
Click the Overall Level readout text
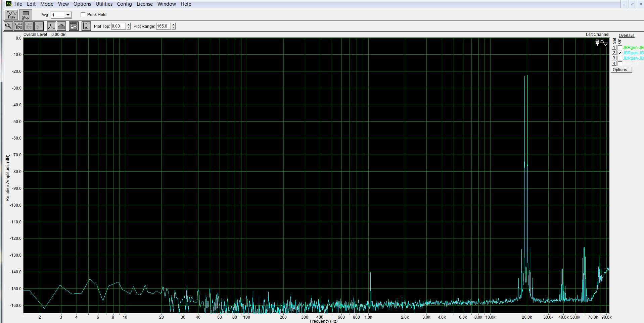(44, 35)
